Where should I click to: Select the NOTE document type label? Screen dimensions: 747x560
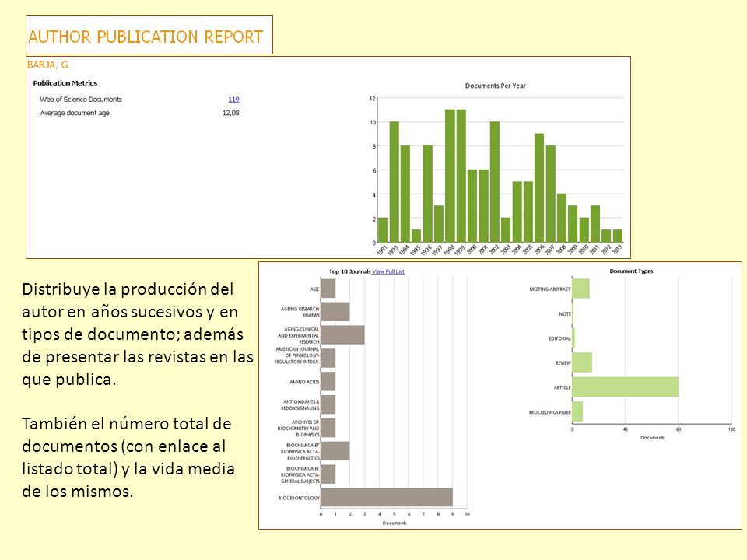pos(565,313)
